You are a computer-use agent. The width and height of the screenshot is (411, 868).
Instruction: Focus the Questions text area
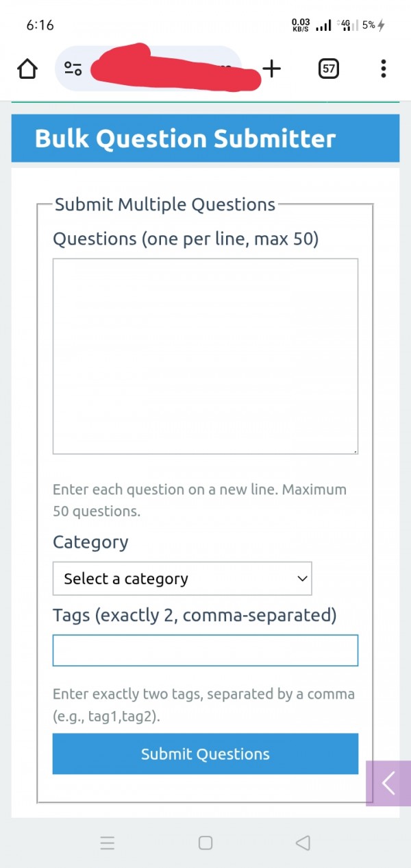coord(205,356)
